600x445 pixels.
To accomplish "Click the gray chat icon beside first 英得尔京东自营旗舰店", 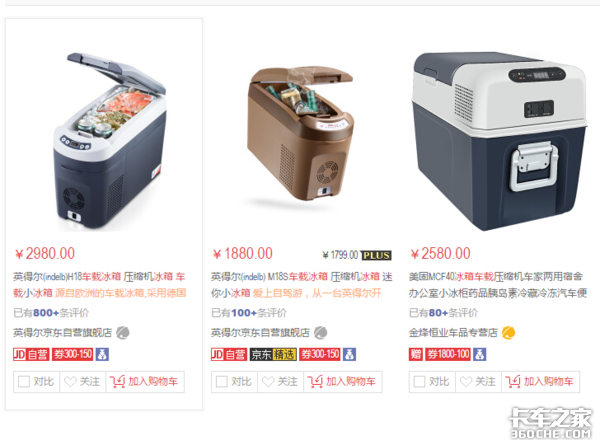I will (123, 333).
